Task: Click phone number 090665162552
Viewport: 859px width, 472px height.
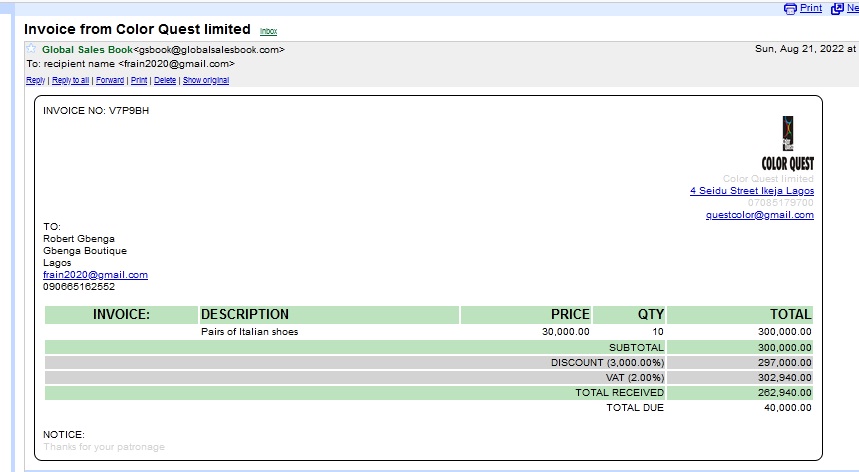Action: coord(79,287)
